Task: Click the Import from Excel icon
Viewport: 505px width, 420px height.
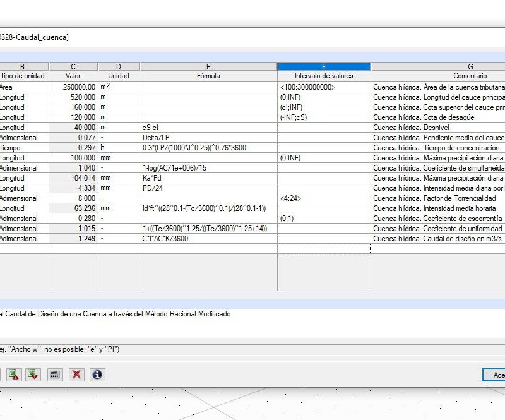Action: 33,375
